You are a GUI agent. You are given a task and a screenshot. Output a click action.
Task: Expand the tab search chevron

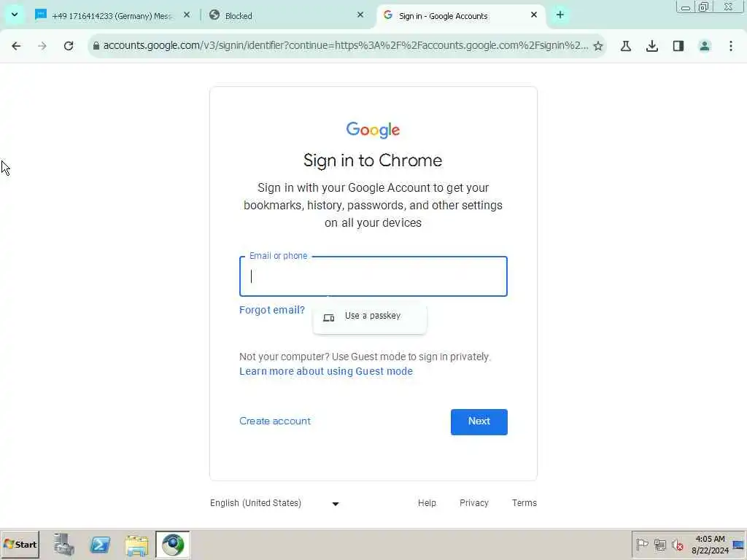(x=15, y=15)
